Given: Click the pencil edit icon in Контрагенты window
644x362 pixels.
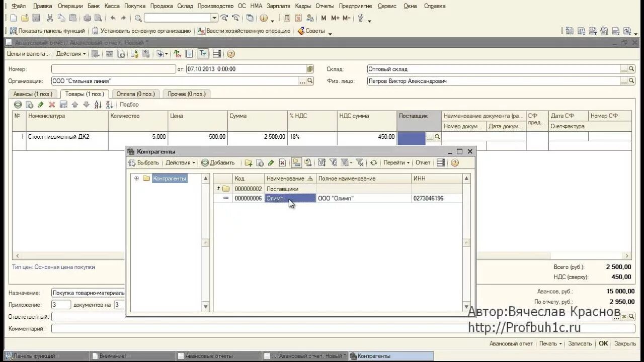Looking at the screenshot, I should click(x=271, y=163).
